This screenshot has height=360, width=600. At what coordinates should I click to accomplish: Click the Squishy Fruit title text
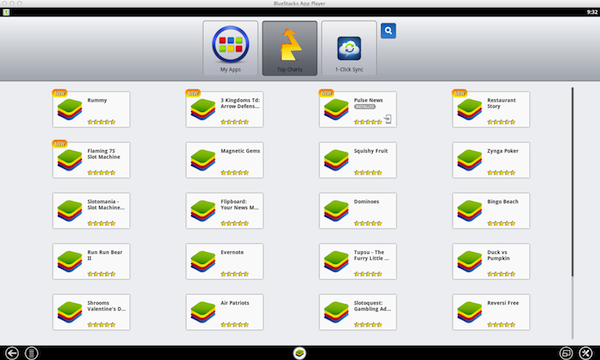371,151
